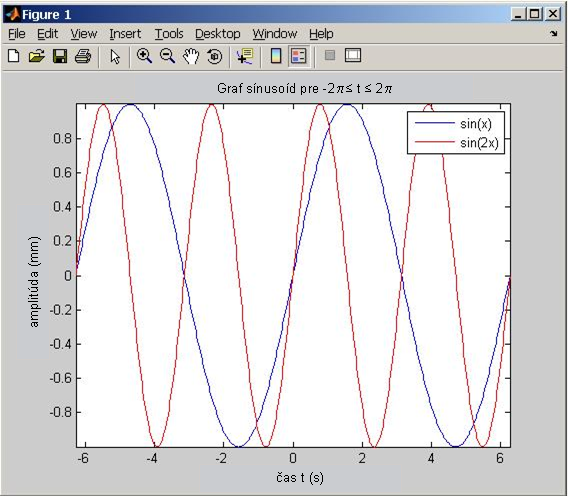
Task: Expand the Desktop menu
Action: click(217, 34)
